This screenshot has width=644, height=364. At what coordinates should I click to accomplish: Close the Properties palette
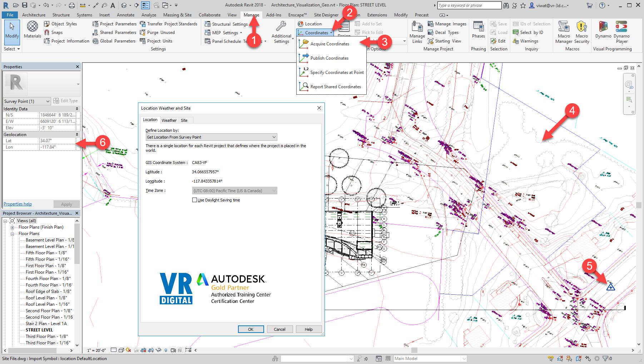tap(78, 67)
